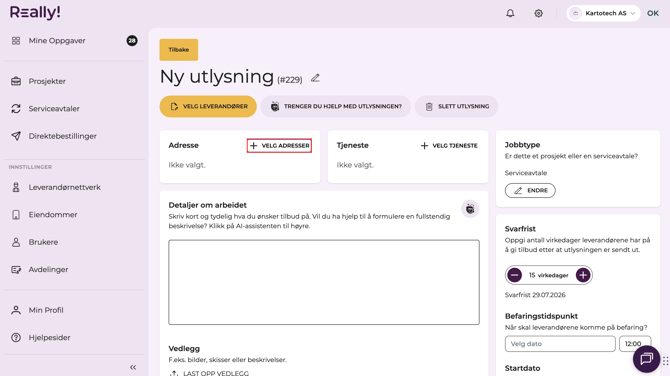Click Velg tjeneste button

coord(449,145)
